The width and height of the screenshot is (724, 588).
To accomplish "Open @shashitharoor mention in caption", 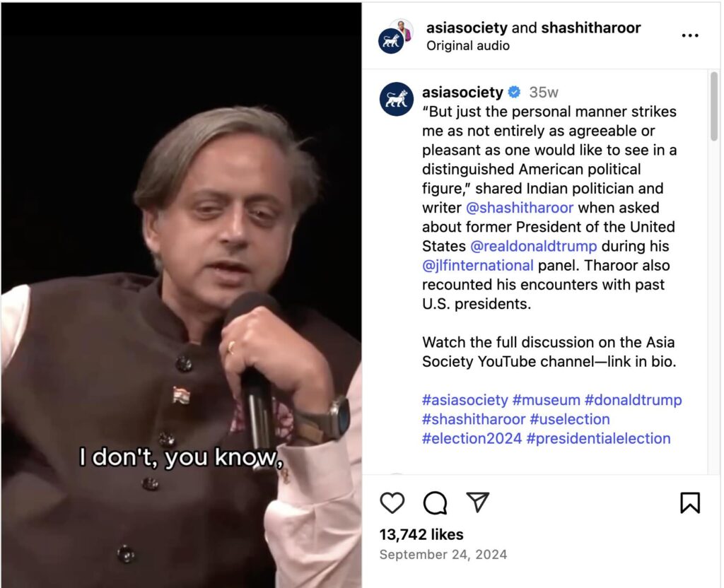I will pos(520,208).
